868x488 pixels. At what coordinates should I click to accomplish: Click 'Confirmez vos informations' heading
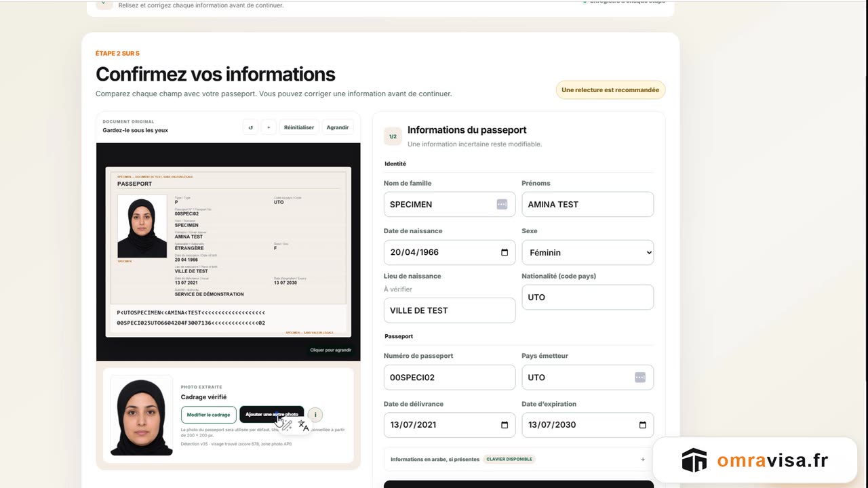[x=216, y=74]
